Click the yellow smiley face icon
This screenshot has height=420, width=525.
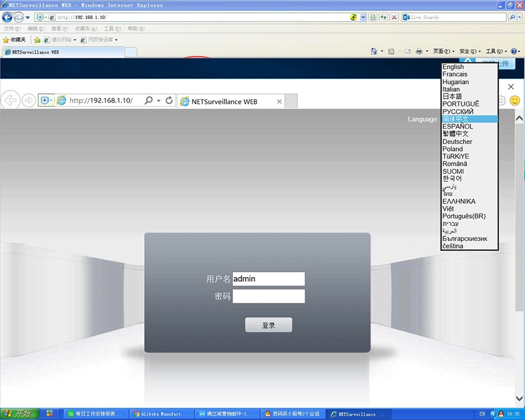pyautogui.click(x=514, y=100)
